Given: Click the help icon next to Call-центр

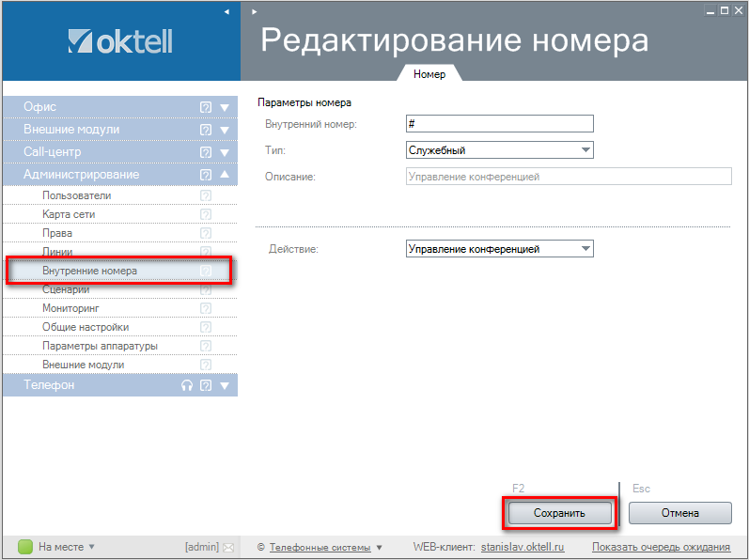Looking at the screenshot, I should click(x=206, y=152).
